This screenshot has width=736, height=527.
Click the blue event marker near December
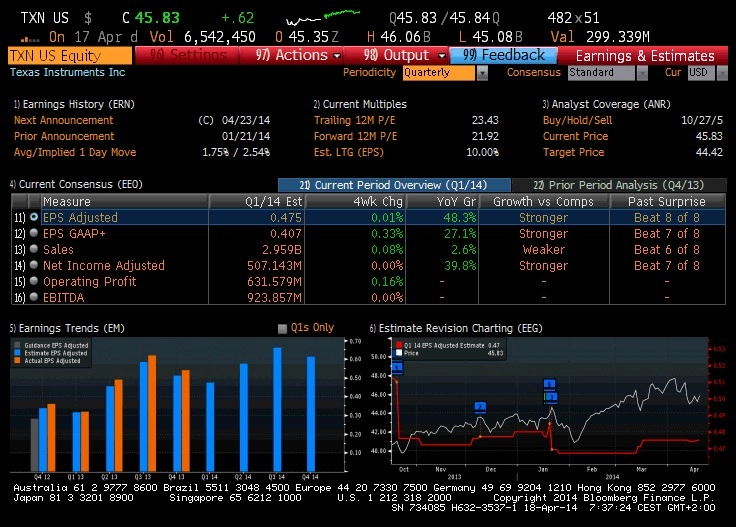tap(480, 407)
